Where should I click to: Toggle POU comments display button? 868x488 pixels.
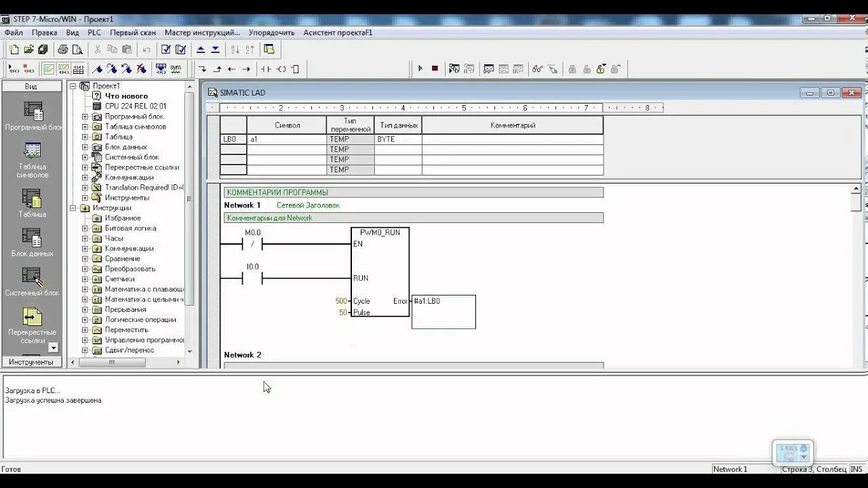pos(49,68)
